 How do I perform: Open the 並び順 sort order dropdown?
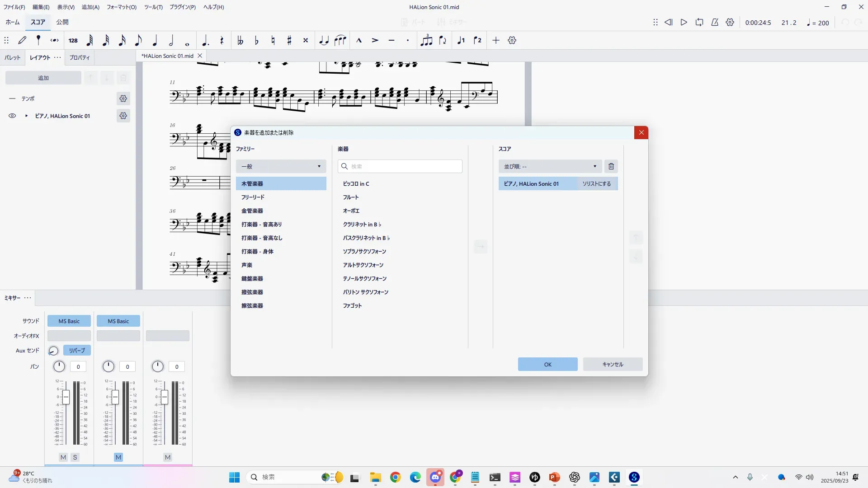click(550, 166)
